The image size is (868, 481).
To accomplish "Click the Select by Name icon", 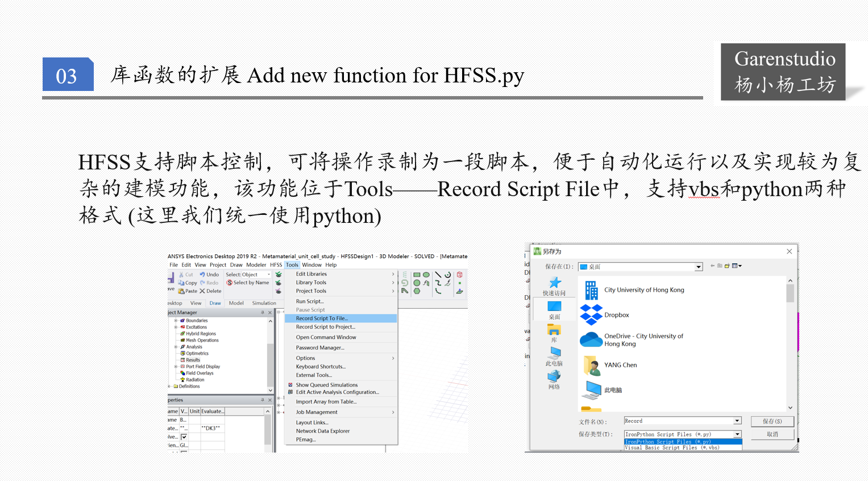I will 229,283.
